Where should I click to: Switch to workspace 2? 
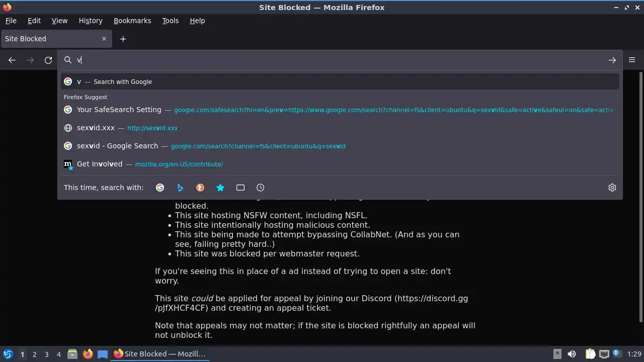click(34, 354)
